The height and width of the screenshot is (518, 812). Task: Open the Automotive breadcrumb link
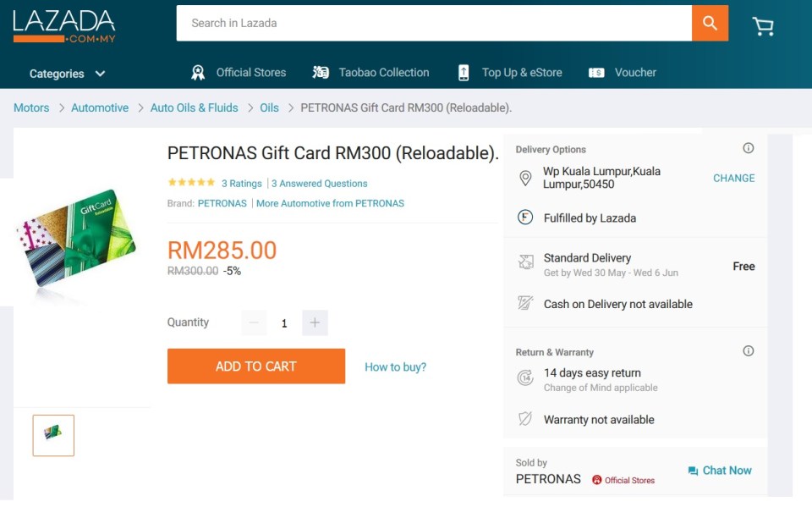click(x=100, y=108)
